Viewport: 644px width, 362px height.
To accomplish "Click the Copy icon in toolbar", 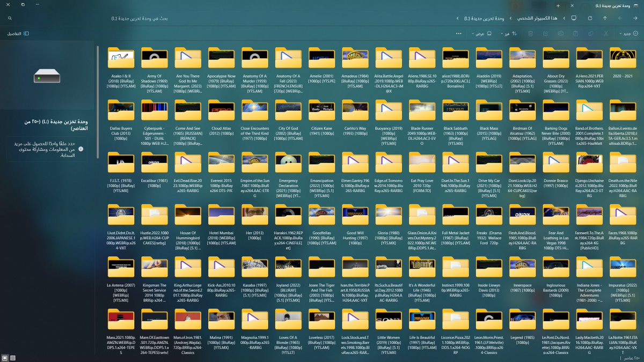I will click(x=590, y=33).
